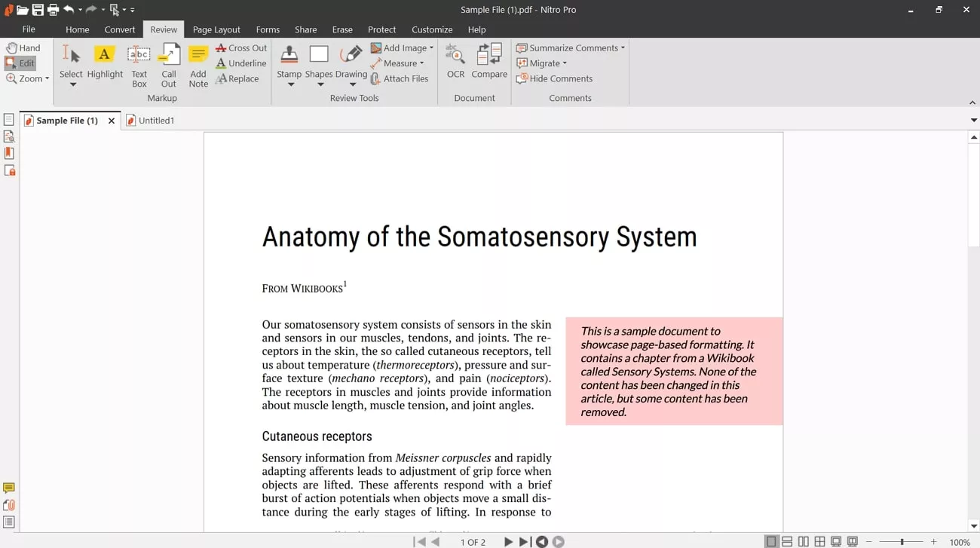
Task: Choose the Call Out annotation tool
Action: click(169, 66)
